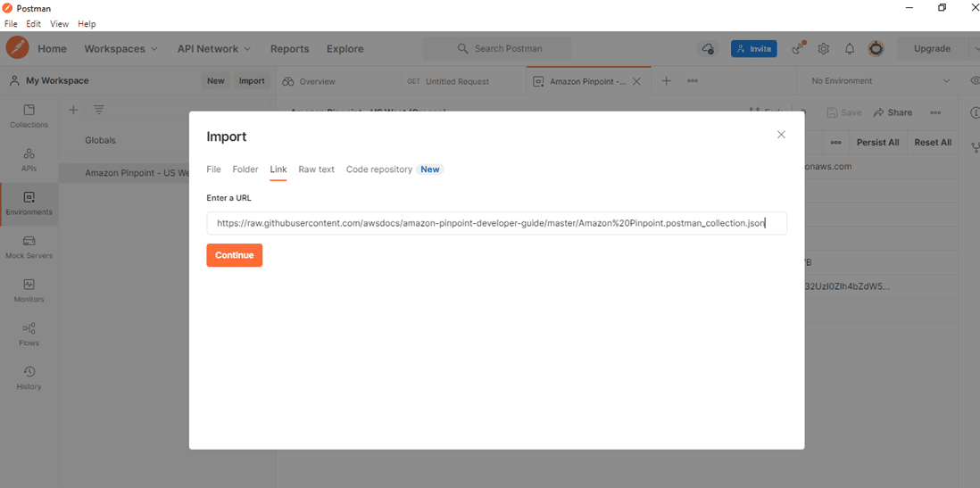This screenshot has width=980, height=488.
Task: Select the Link tab in Import
Action: pyautogui.click(x=278, y=170)
